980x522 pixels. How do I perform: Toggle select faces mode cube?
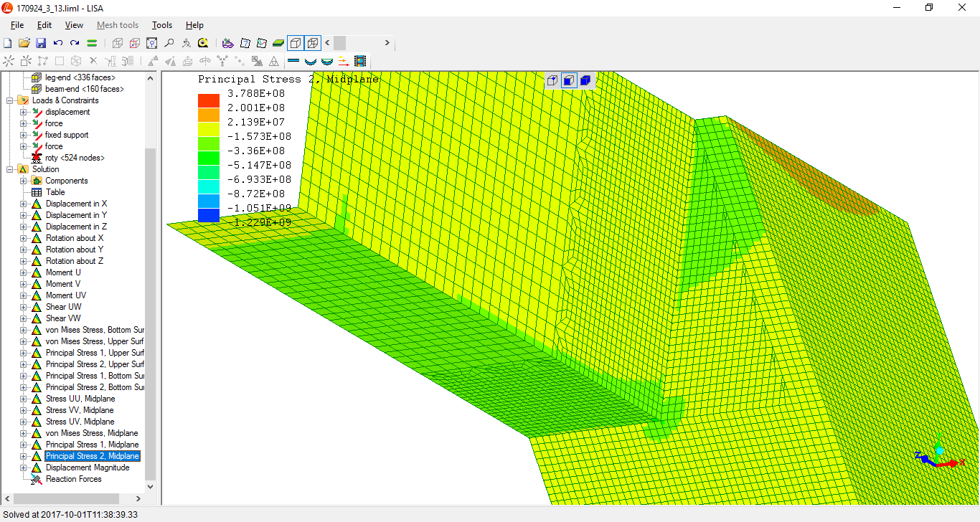click(x=568, y=80)
